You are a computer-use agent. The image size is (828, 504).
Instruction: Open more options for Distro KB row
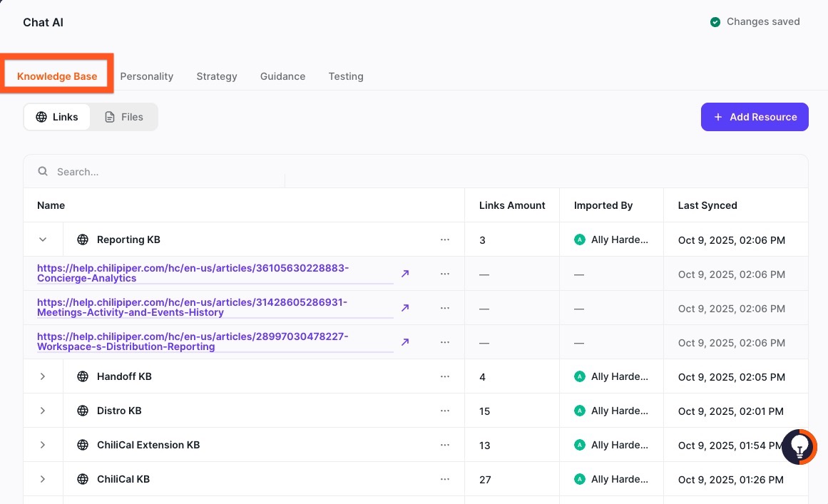pyautogui.click(x=445, y=411)
